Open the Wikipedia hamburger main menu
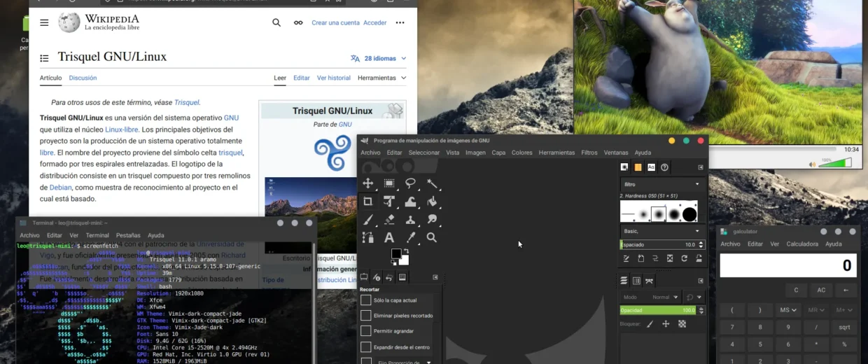The height and width of the screenshot is (364, 868). click(44, 22)
